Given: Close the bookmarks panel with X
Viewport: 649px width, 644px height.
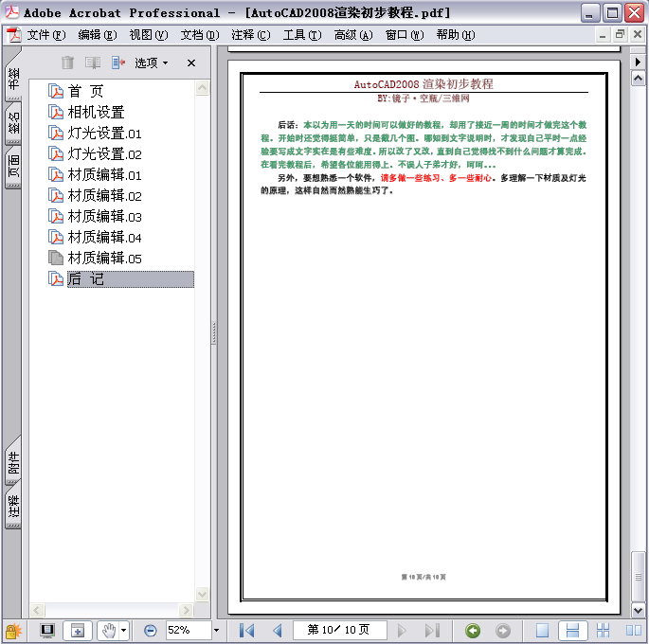Looking at the screenshot, I should tap(191, 63).
